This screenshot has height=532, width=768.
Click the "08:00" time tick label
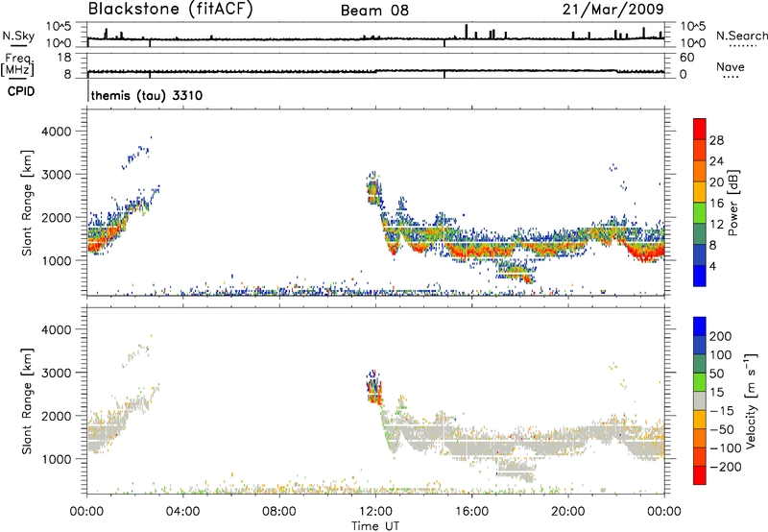point(279,512)
